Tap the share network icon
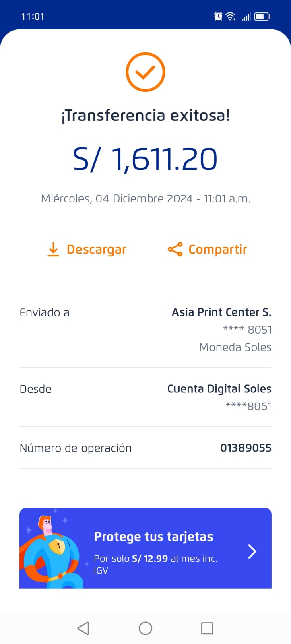 click(175, 250)
